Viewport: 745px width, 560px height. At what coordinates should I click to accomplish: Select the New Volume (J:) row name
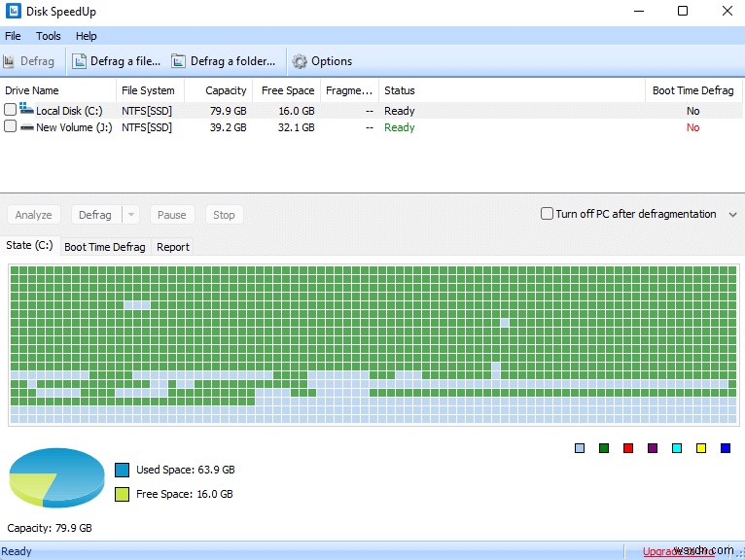click(x=74, y=127)
